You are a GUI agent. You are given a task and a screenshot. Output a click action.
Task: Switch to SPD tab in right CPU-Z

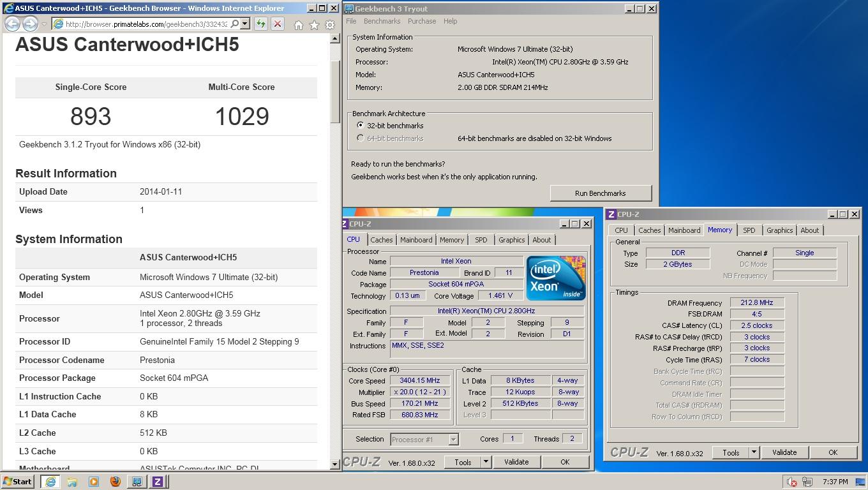(749, 230)
